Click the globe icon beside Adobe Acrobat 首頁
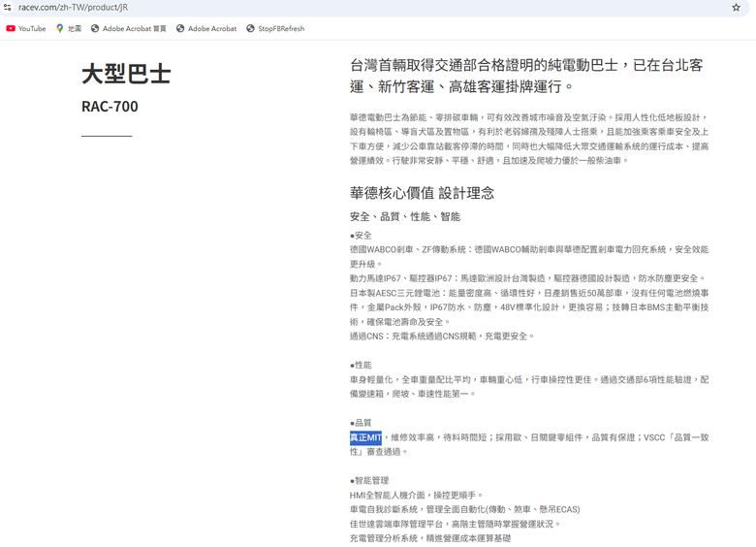 [x=95, y=29]
